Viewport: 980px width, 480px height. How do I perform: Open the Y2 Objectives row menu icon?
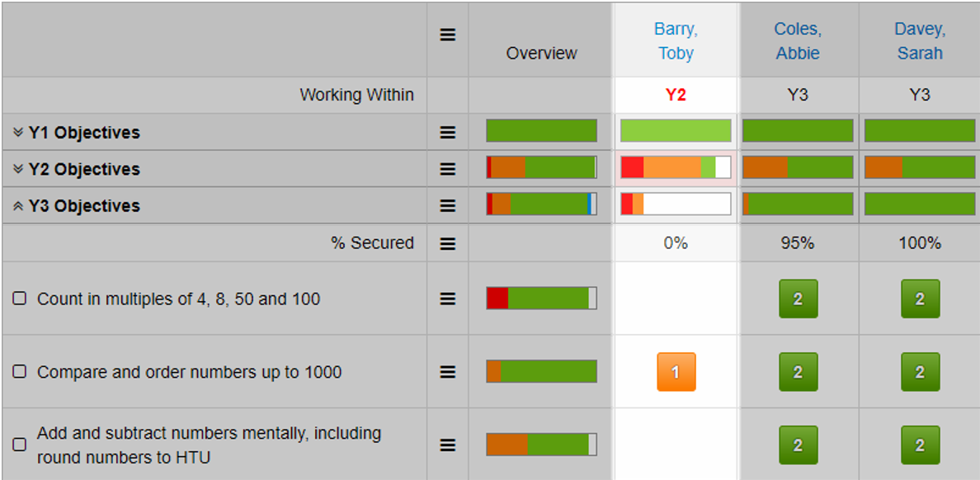447,169
